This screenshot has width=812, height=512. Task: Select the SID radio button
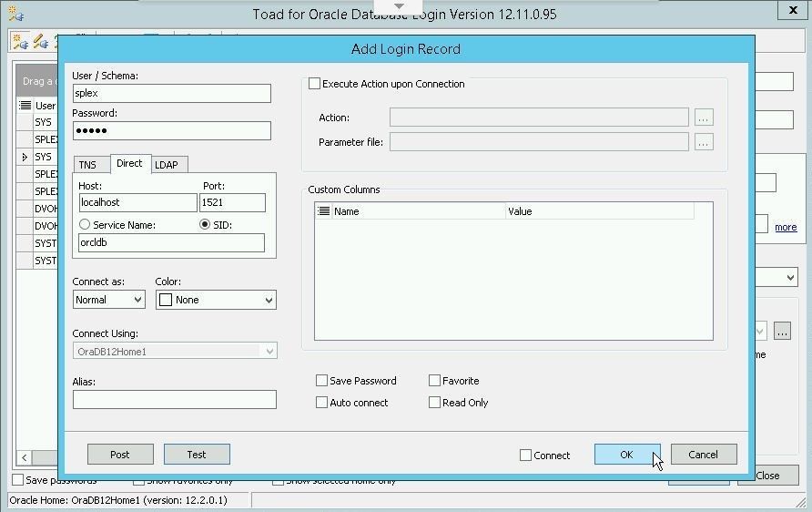pyautogui.click(x=205, y=224)
